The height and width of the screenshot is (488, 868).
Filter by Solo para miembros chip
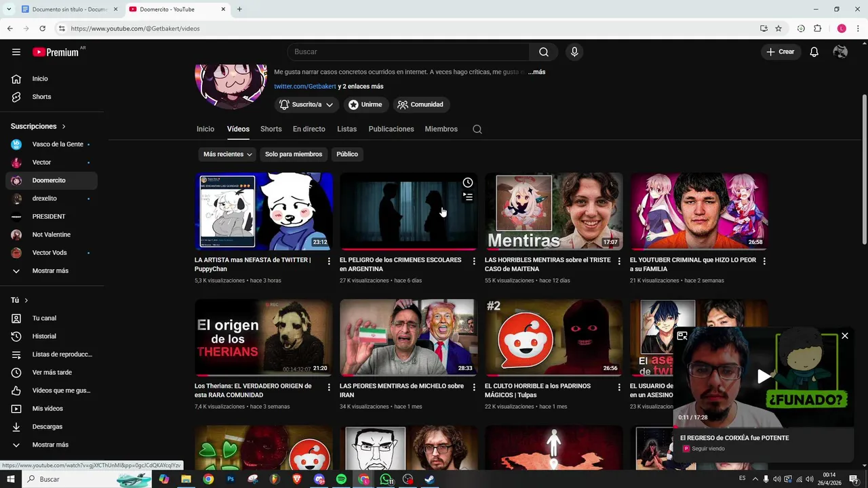(x=294, y=155)
